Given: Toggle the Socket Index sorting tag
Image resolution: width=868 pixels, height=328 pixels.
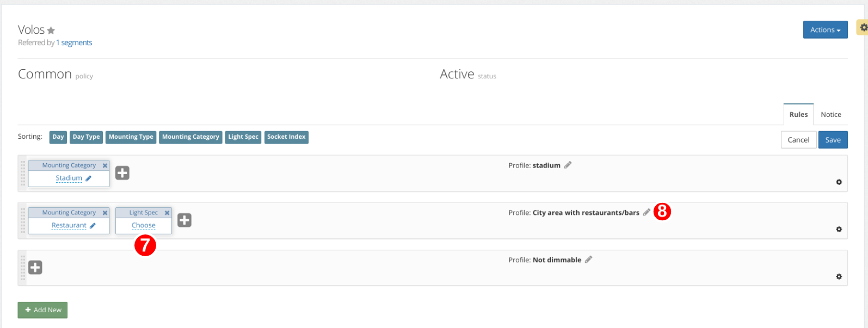Looking at the screenshot, I should [286, 137].
